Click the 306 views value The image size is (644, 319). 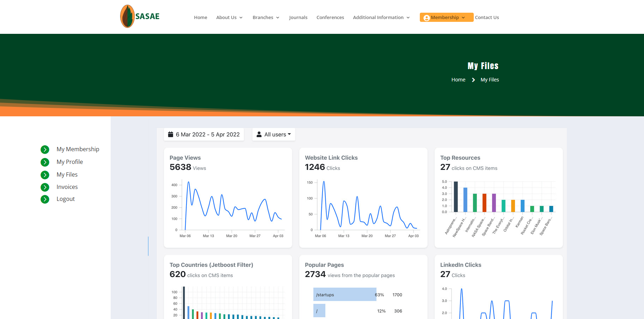(398, 311)
